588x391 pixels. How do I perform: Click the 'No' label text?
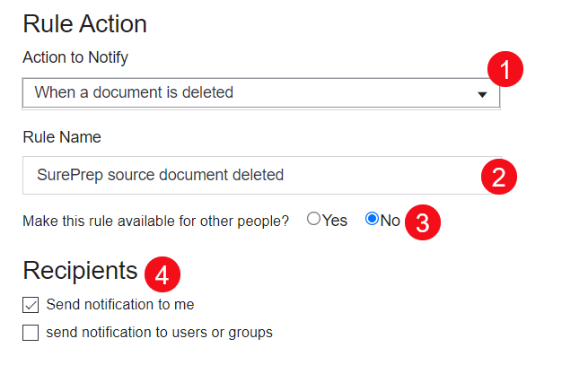point(391,221)
